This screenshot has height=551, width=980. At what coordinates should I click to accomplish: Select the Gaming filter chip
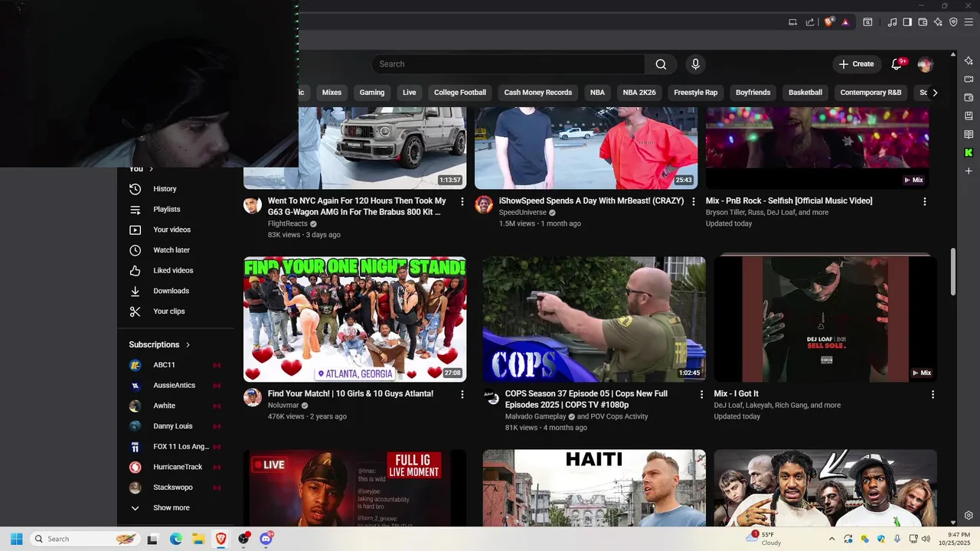point(372,93)
